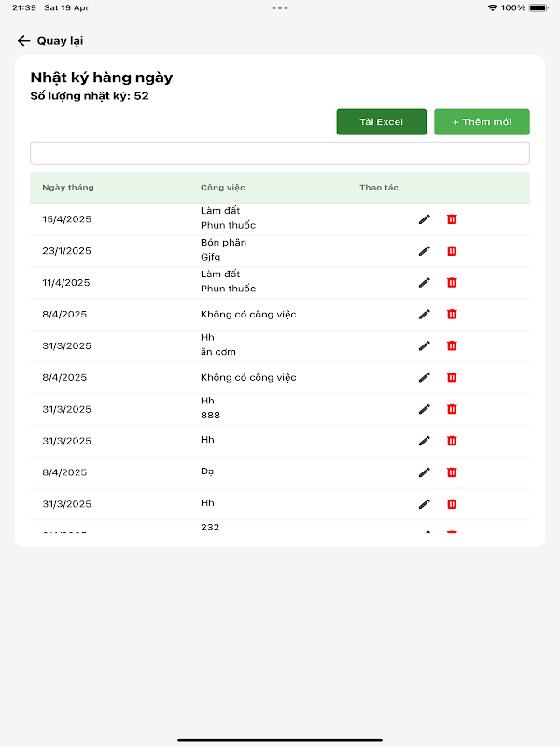Delete the 15/4/2025 diary entry
The image size is (560, 747).
point(452,219)
